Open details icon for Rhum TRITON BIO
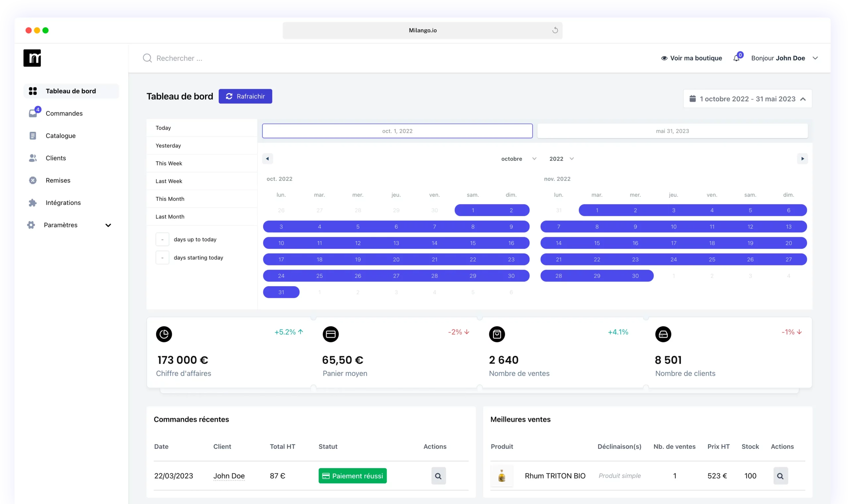Screen dimensions: 848x504 pos(780,476)
